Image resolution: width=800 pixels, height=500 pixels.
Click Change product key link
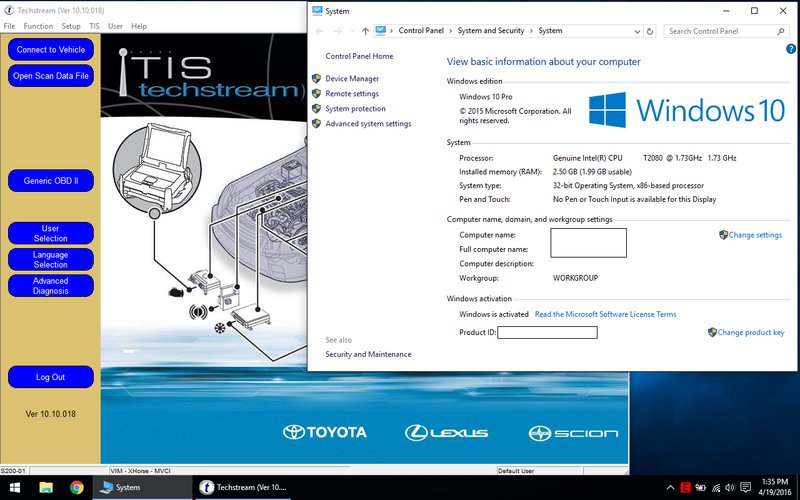click(x=751, y=333)
